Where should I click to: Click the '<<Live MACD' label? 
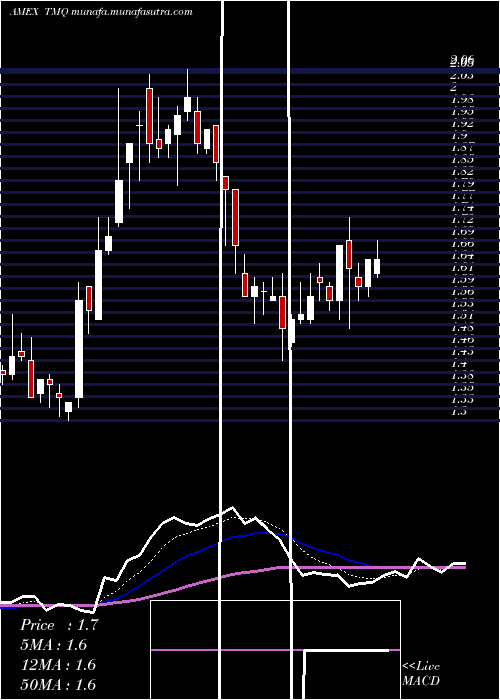click(421, 674)
